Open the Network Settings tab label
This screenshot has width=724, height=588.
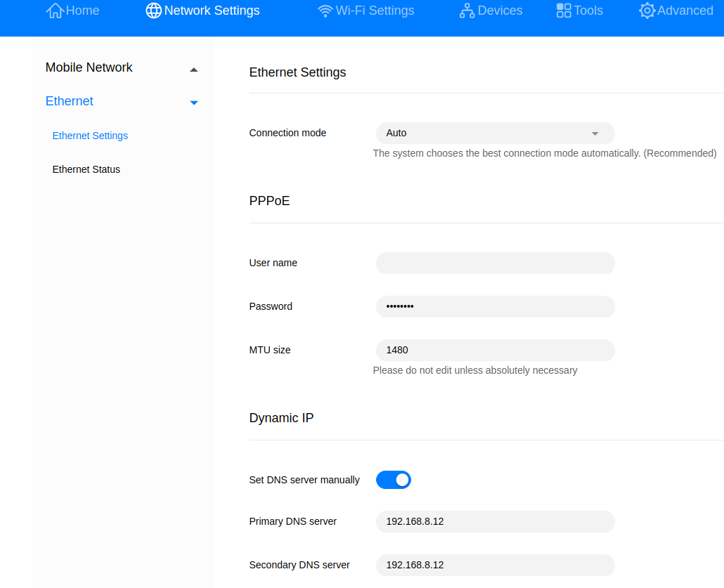tap(212, 11)
